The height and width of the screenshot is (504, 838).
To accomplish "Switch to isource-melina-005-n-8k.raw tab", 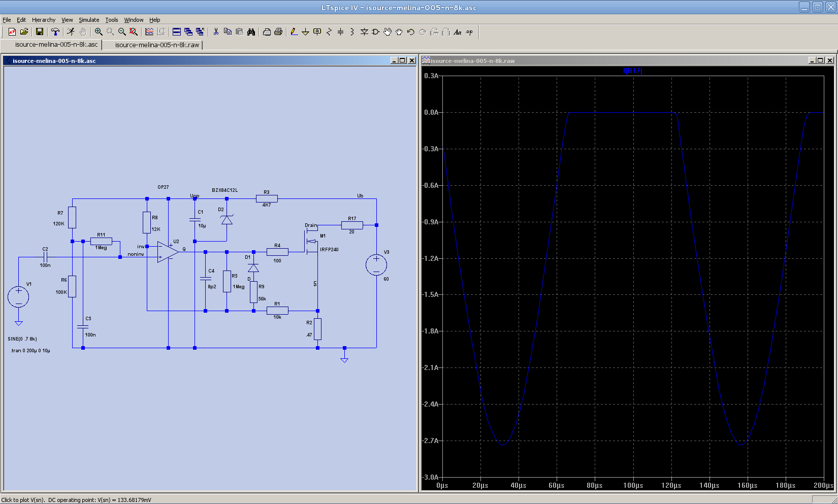I will click(157, 45).
